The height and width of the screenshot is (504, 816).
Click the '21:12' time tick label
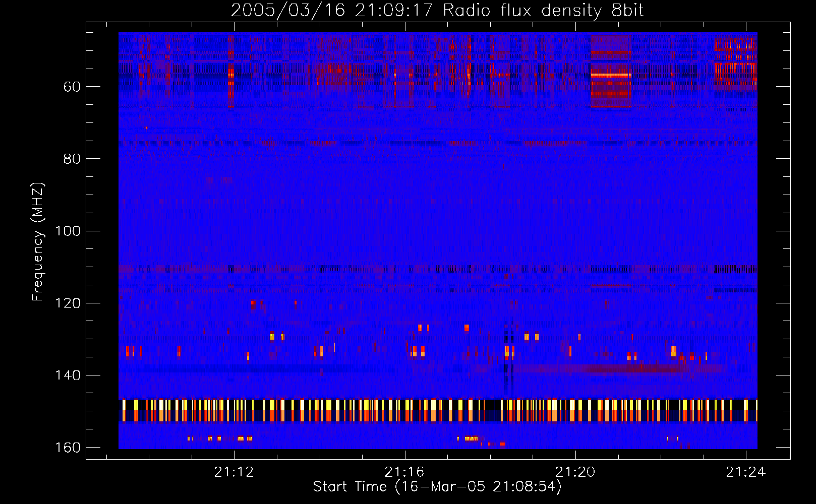[x=234, y=472]
